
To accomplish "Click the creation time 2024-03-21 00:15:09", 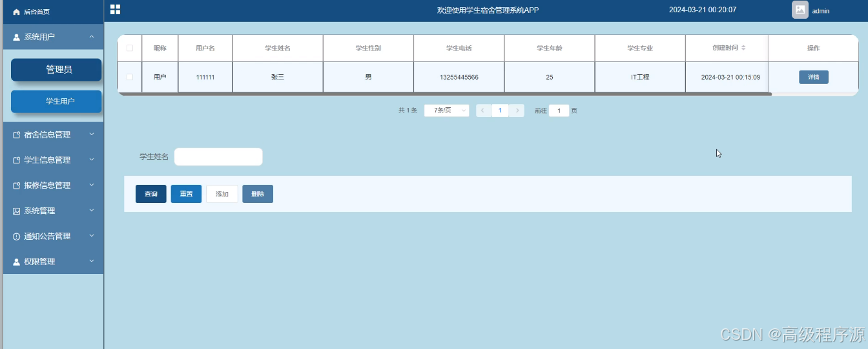I will (730, 77).
